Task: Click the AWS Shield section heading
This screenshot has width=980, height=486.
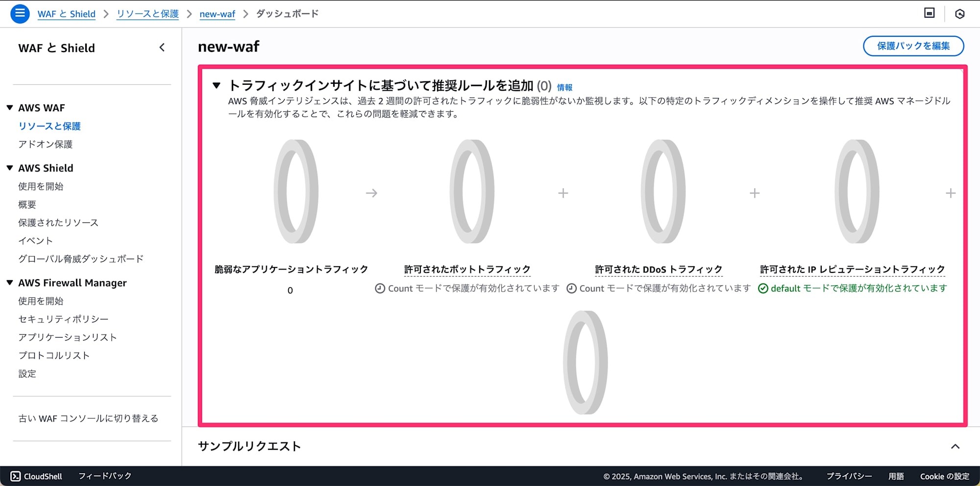Action: click(x=46, y=168)
